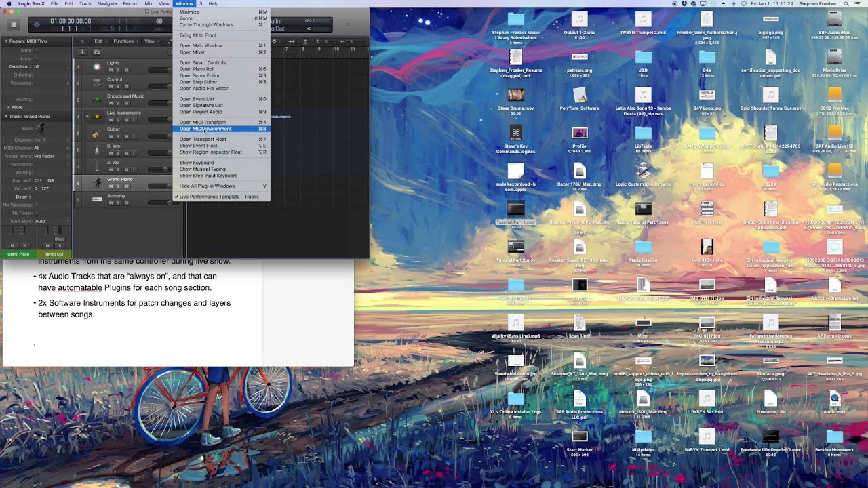868x488 pixels.
Task: Select Open MIDI Environment in Window menu
Action: coord(222,129)
